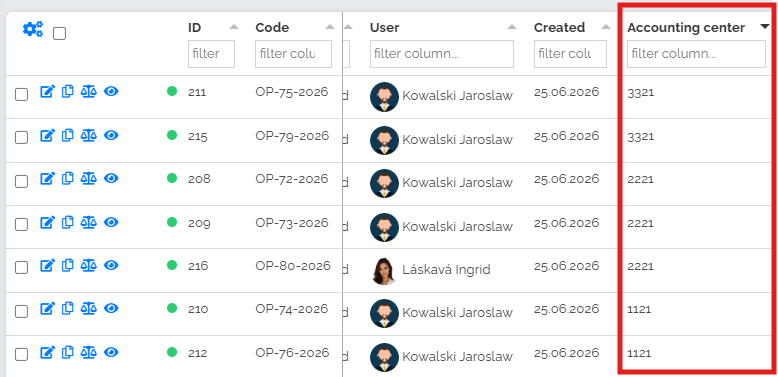The image size is (778, 377).
Task: Click the User filter column field
Action: pyautogui.click(x=442, y=54)
